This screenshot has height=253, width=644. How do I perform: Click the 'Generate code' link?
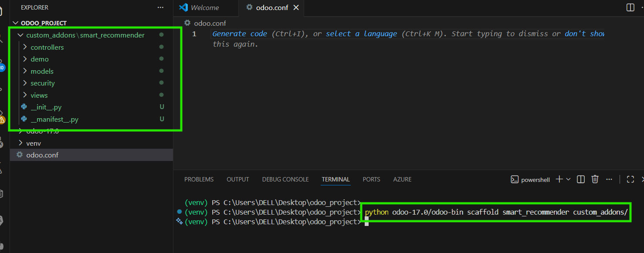coord(240,34)
